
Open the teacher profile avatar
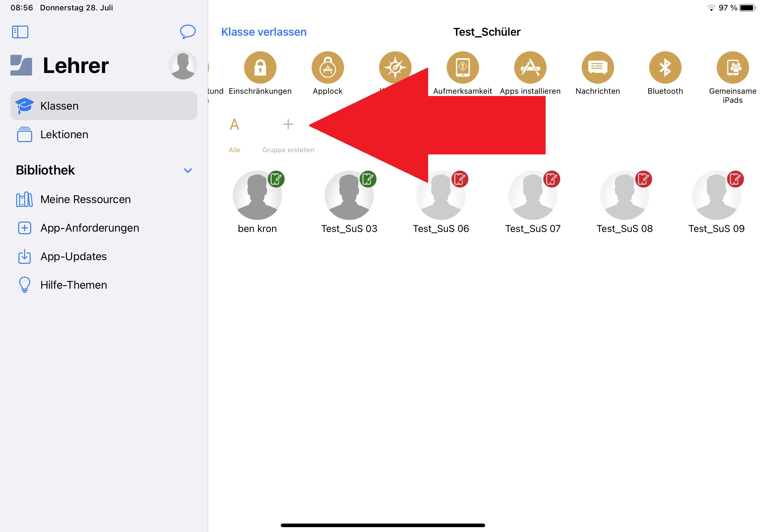click(183, 65)
